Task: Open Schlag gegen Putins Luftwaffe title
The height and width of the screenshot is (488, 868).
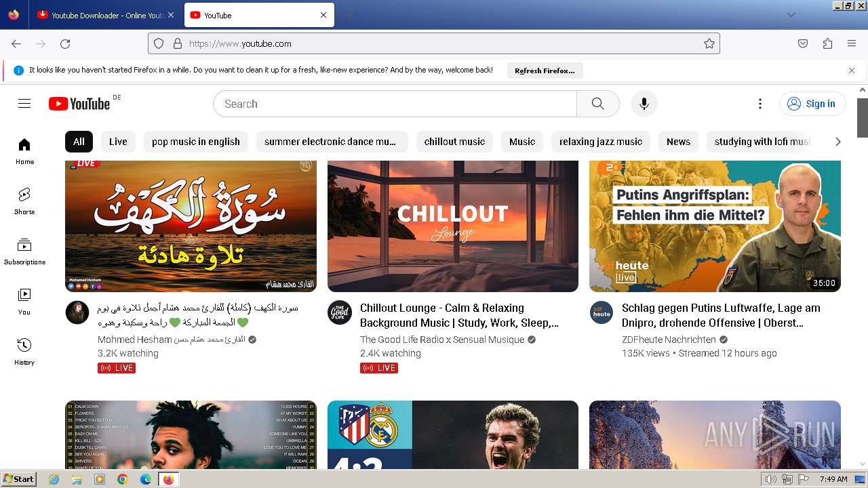Action: [721, 315]
